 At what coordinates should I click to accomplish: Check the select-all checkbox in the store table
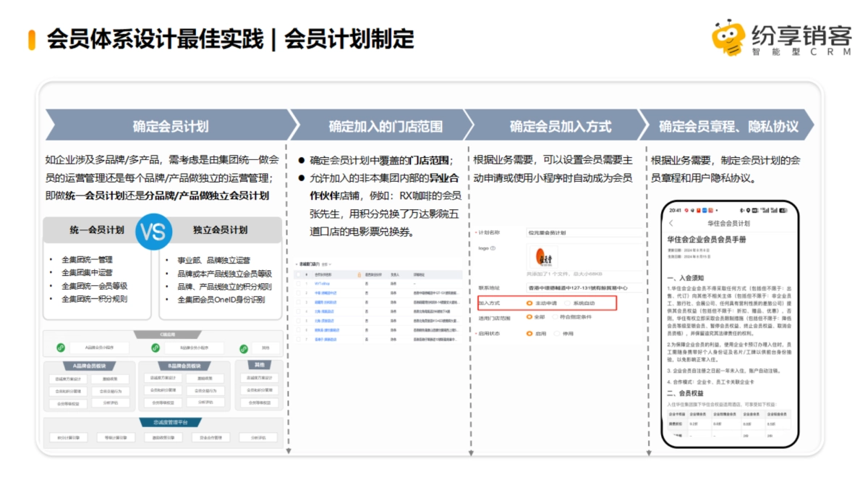298,274
